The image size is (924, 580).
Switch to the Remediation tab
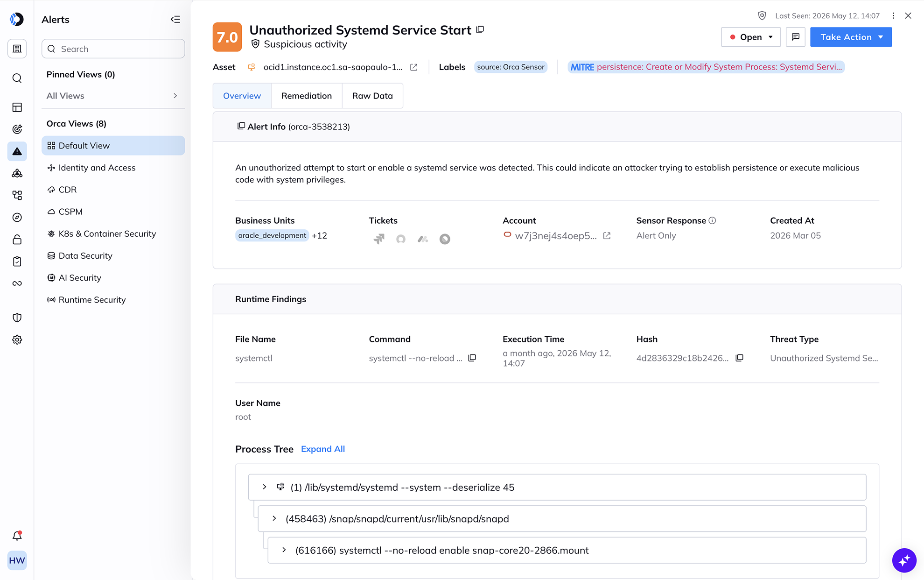[307, 96]
